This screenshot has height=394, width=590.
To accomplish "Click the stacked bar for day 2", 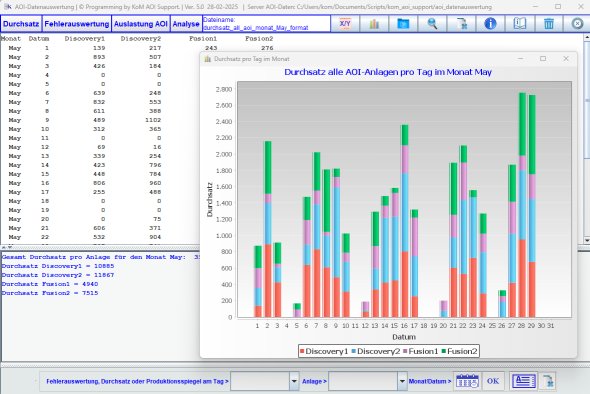I will point(268,229).
